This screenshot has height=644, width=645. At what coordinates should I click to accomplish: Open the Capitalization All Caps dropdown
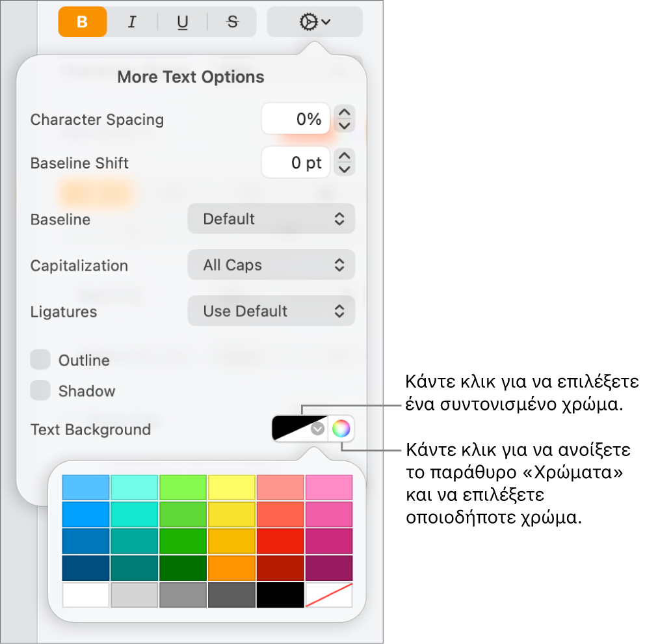[271, 265]
